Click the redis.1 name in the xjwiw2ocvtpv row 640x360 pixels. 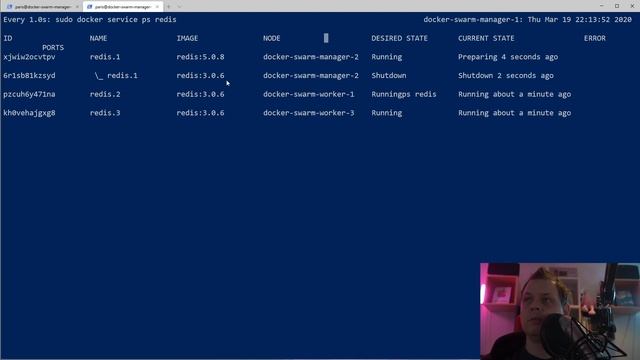(105, 57)
